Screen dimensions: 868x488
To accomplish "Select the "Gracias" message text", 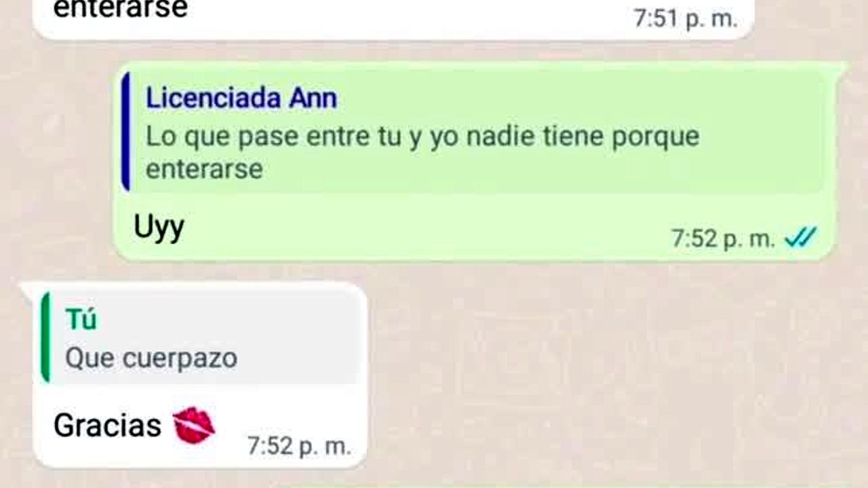I will pyautogui.click(x=107, y=426).
